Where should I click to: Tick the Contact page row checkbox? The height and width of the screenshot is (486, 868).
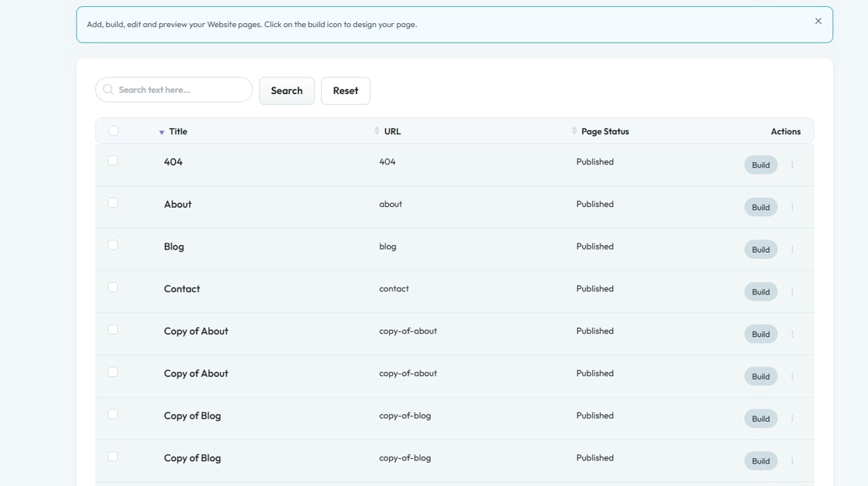113,288
